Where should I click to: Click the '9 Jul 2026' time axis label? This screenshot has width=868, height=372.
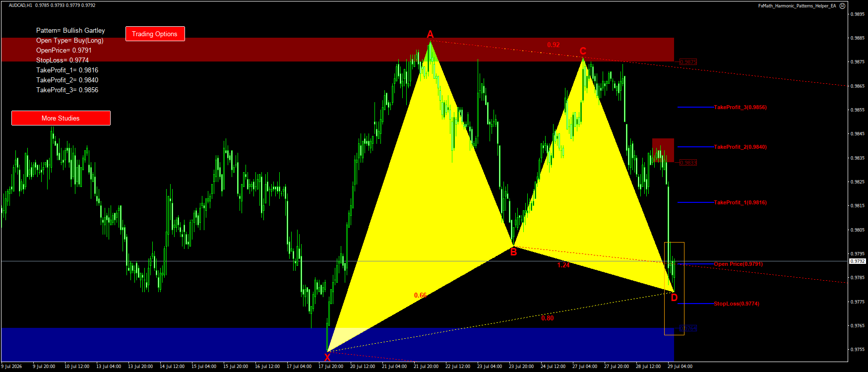point(11,367)
